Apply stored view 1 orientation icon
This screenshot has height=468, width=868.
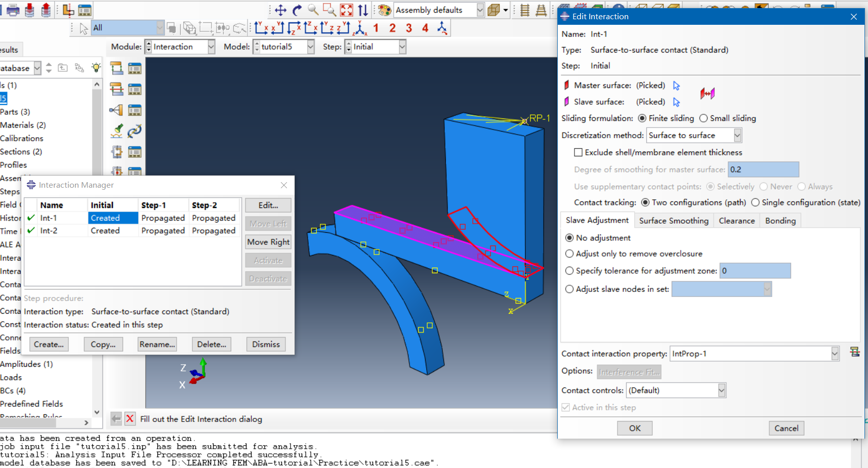click(376, 28)
